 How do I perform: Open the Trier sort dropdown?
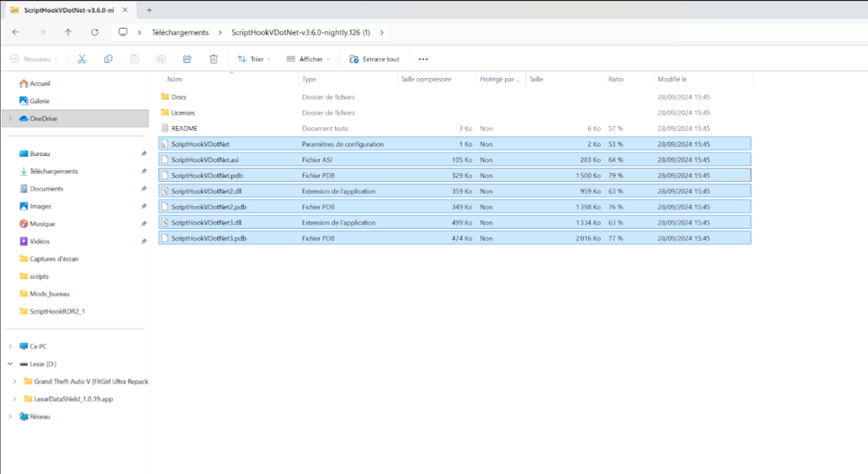coord(254,59)
